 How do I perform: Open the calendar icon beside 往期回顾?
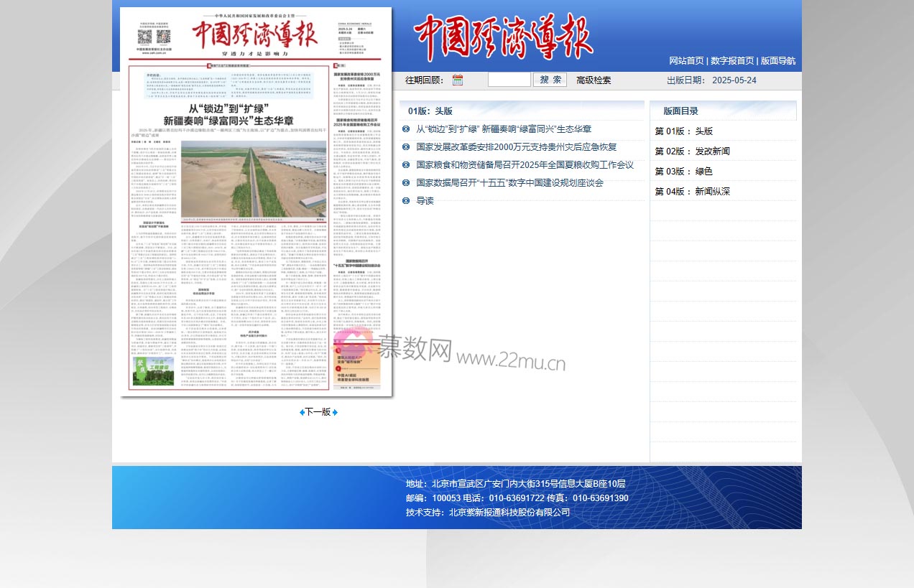(458, 80)
